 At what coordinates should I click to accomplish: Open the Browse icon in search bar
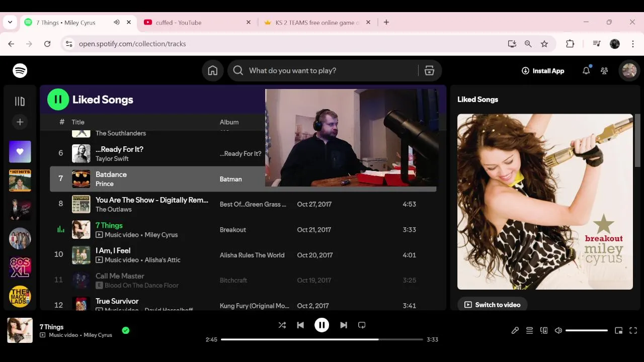(x=429, y=71)
